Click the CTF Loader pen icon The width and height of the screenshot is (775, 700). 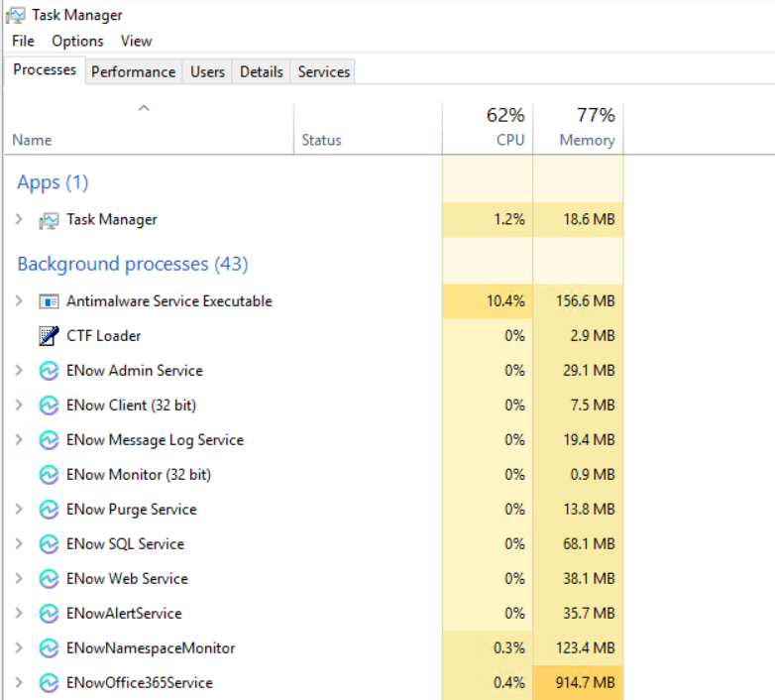(x=49, y=336)
